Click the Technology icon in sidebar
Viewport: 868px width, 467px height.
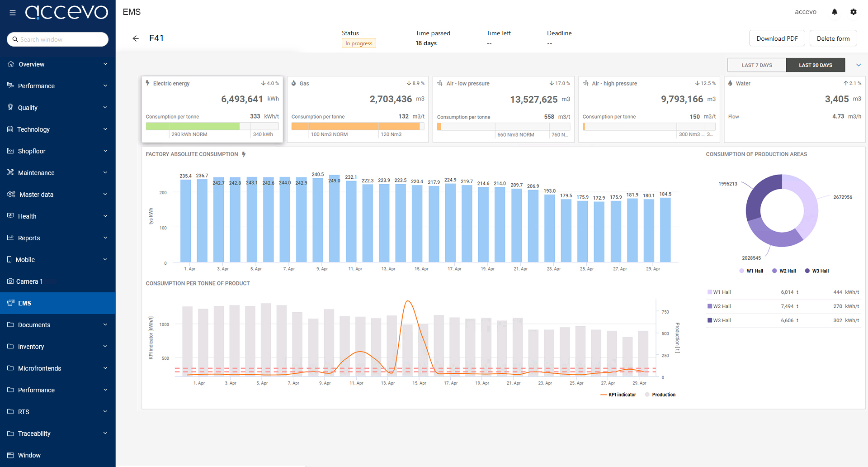10,129
